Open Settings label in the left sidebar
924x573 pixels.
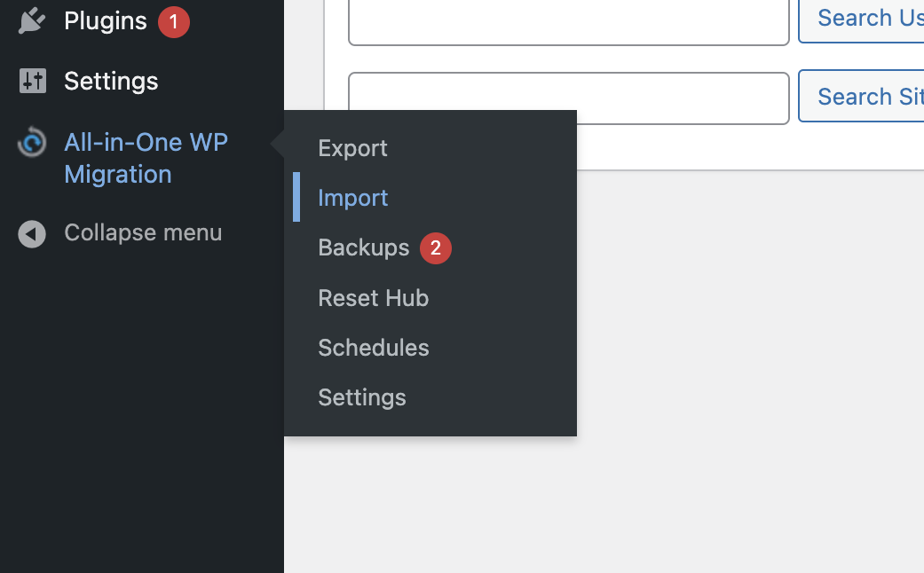point(111,82)
